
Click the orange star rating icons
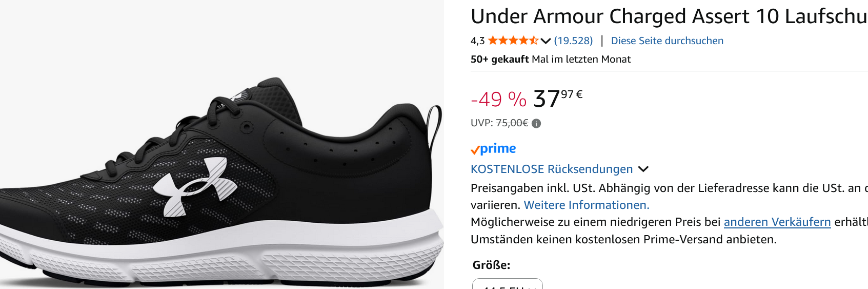[513, 41]
